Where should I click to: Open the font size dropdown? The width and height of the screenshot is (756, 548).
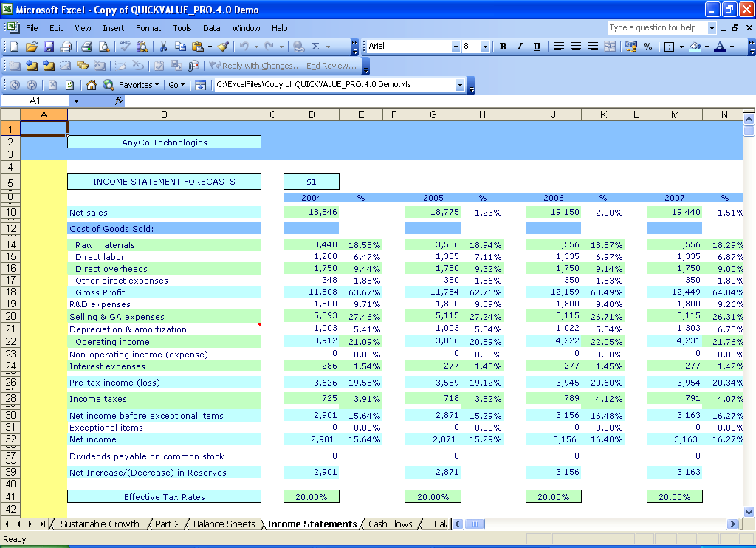[485, 47]
